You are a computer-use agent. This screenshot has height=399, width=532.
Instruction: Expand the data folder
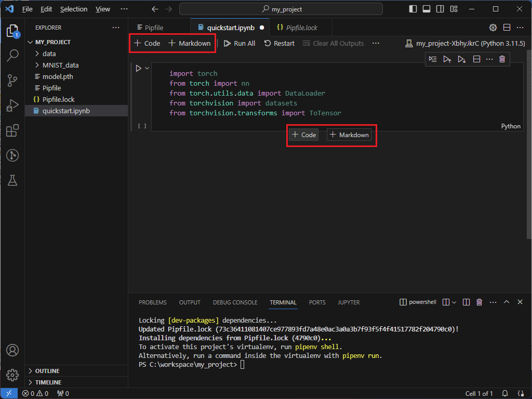[77, 54]
